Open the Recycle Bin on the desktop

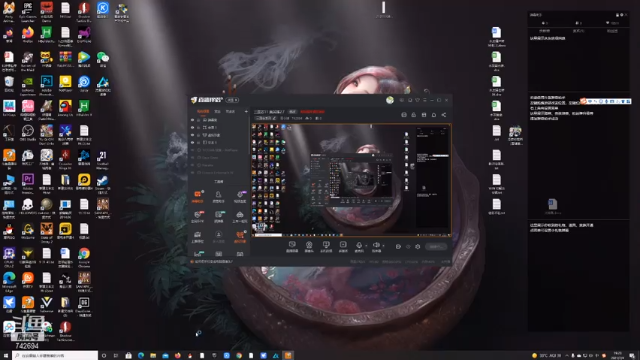[x=9, y=84]
